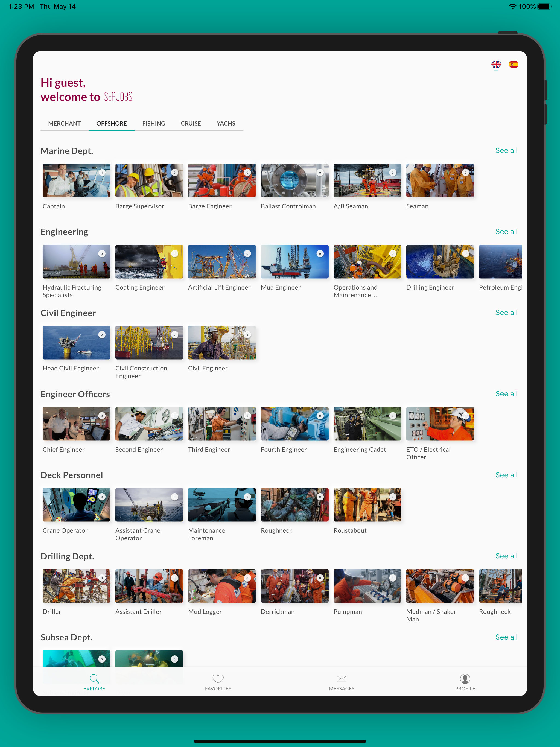Viewport: 560px width, 747px height.
Task: Open the Driller thumbnail
Action: 76,586
